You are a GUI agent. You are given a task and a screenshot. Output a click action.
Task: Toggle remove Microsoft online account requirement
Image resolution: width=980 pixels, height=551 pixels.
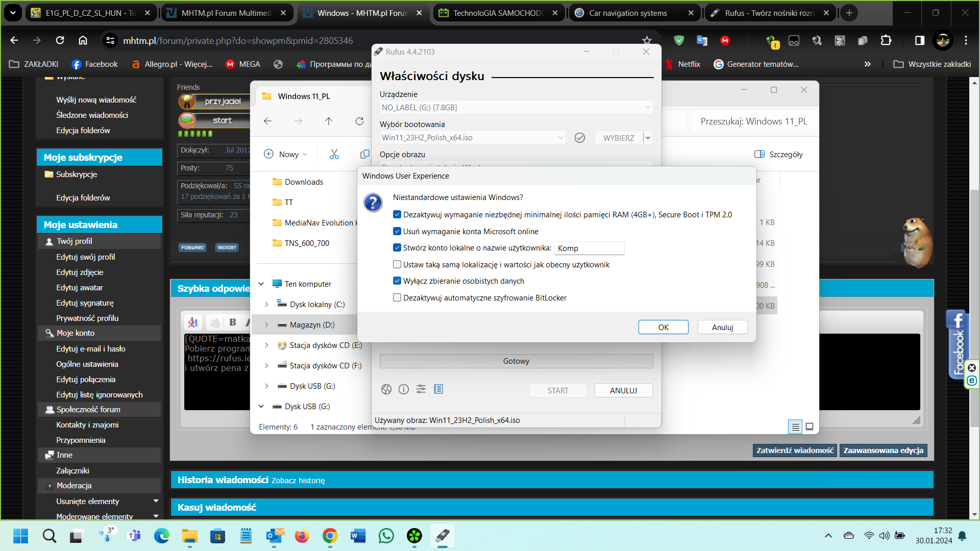[397, 231]
